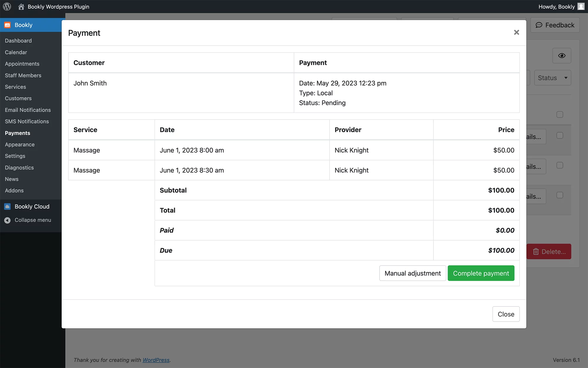Open Diagnostics menu item
This screenshot has width=588, height=368.
[19, 168]
